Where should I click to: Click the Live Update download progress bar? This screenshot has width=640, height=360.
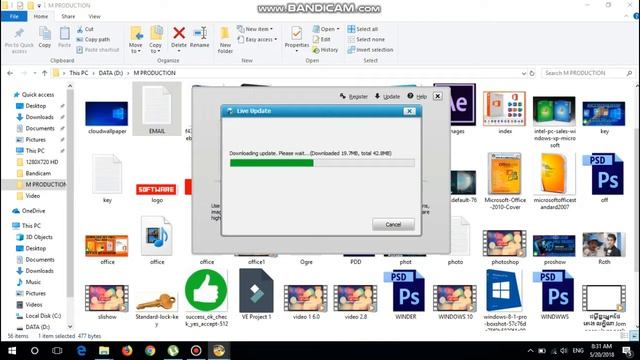pos(322,163)
